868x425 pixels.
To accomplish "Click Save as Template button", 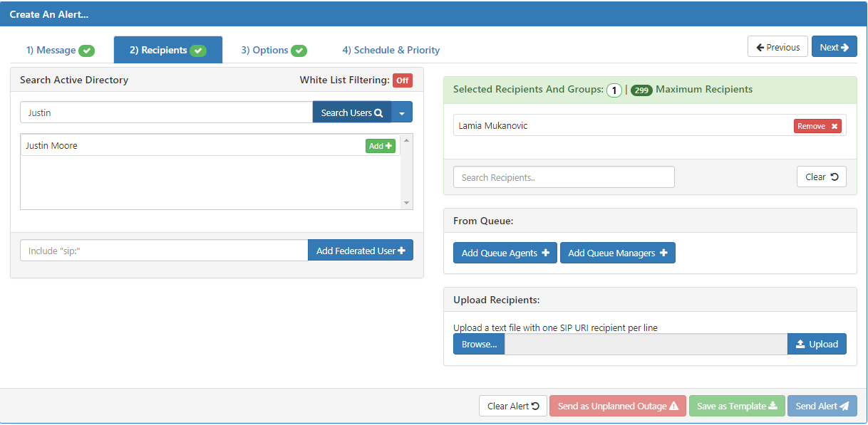I will pyautogui.click(x=737, y=406).
